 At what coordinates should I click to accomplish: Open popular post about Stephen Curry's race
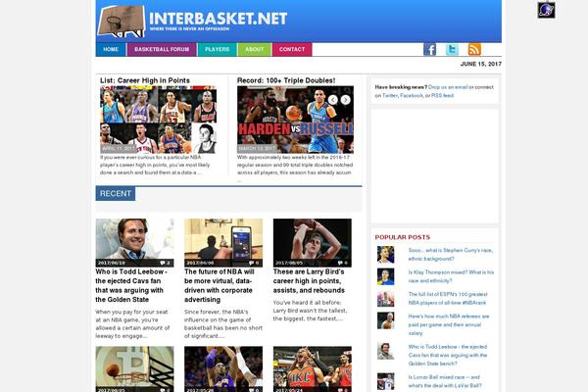(451, 255)
